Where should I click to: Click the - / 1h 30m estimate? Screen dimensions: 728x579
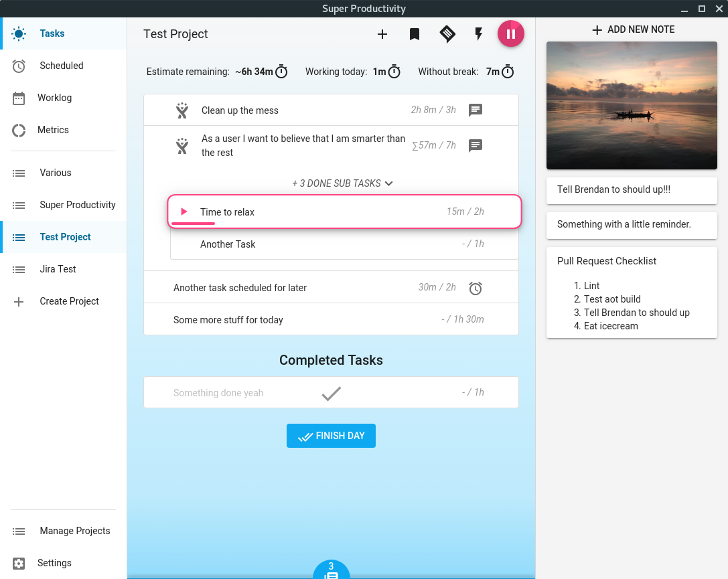[x=462, y=319]
